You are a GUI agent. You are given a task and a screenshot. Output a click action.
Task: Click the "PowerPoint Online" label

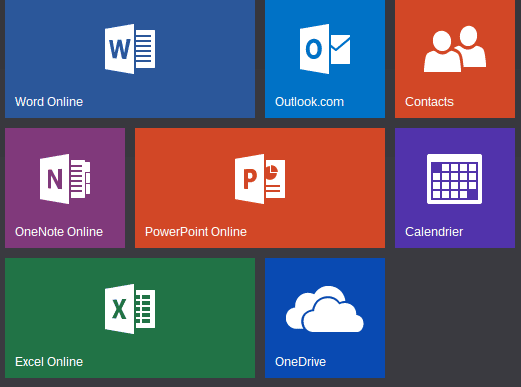196,232
